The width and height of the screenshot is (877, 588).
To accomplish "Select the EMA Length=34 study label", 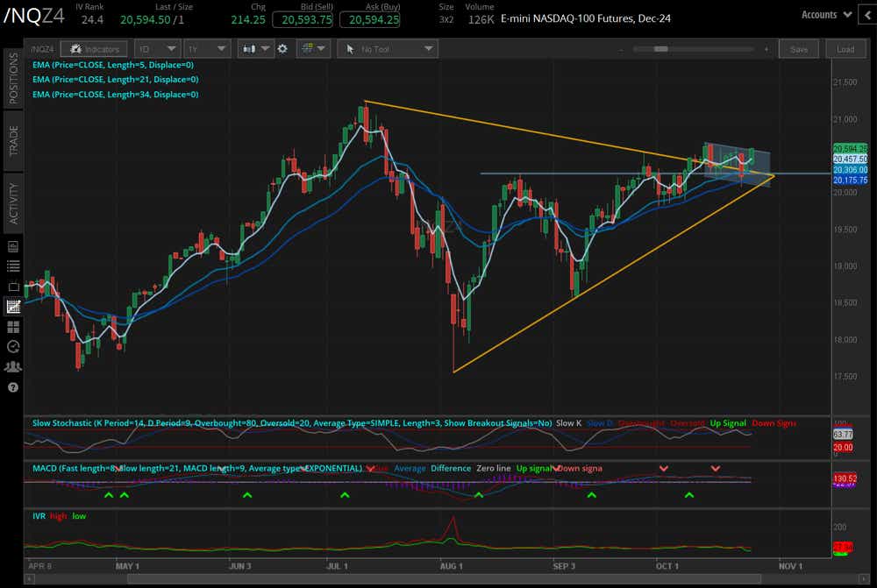I will pos(115,95).
